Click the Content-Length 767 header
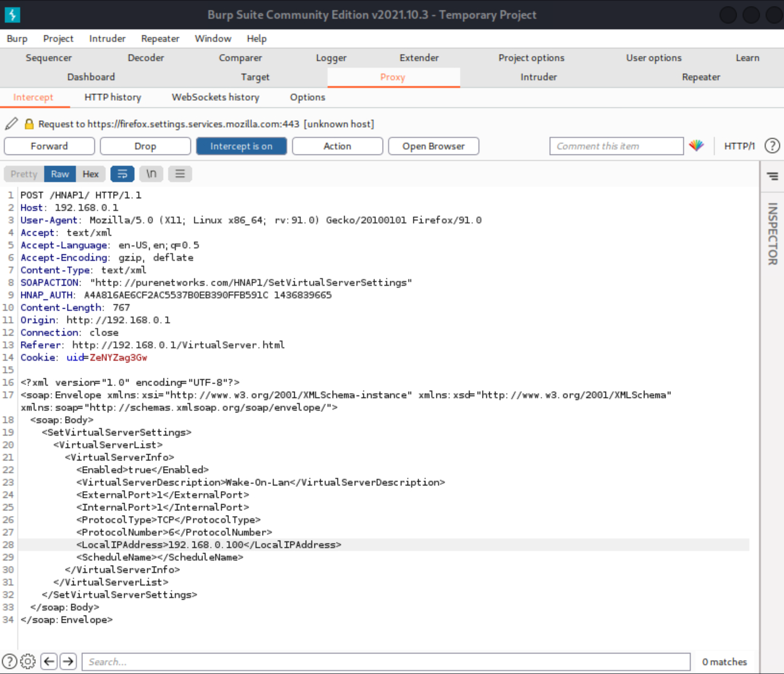784x674 pixels. coord(75,307)
